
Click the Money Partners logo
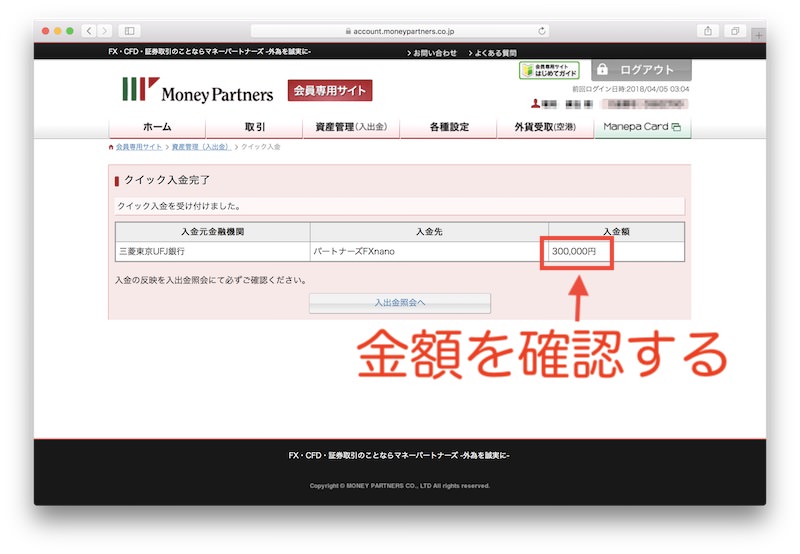click(x=197, y=90)
